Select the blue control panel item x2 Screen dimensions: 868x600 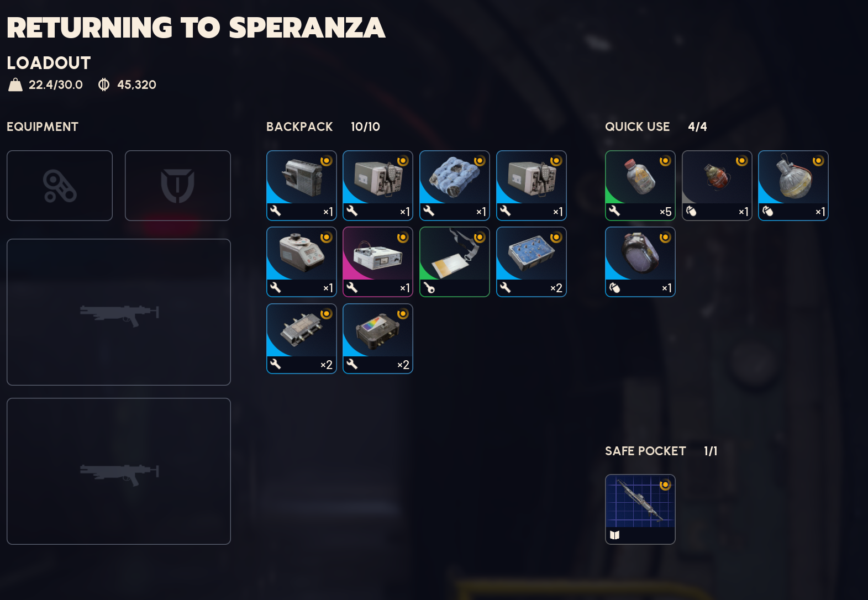click(532, 262)
